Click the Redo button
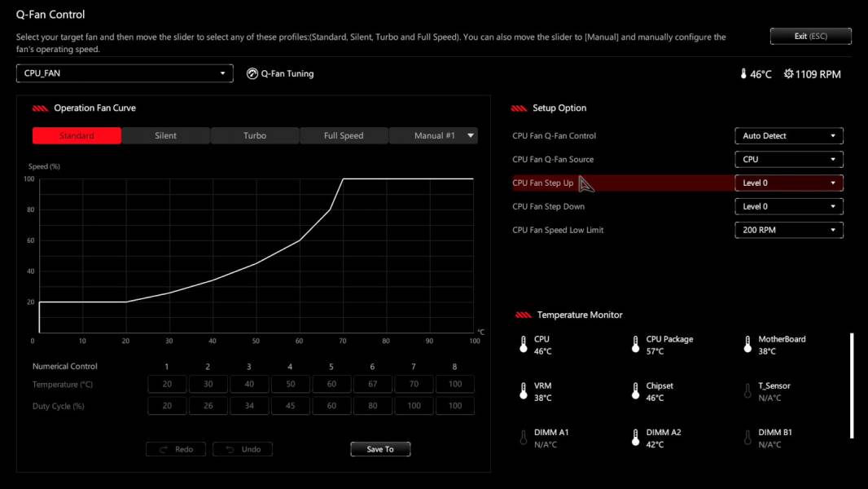This screenshot has height=489, width=868. pyautogui.click(x=176, y=449)
